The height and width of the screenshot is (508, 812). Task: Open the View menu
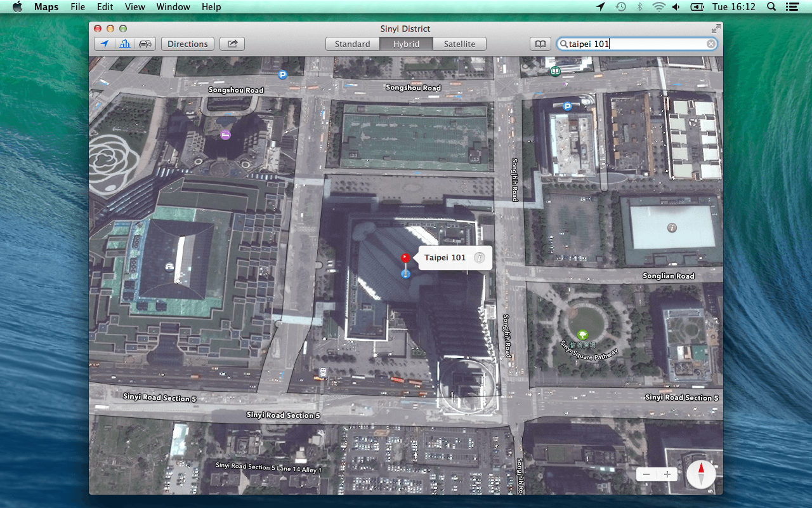click(x=135, y=7)
